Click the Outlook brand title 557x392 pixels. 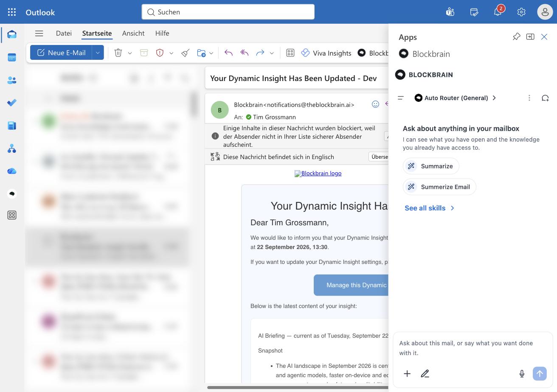click(x=40, y=12)
